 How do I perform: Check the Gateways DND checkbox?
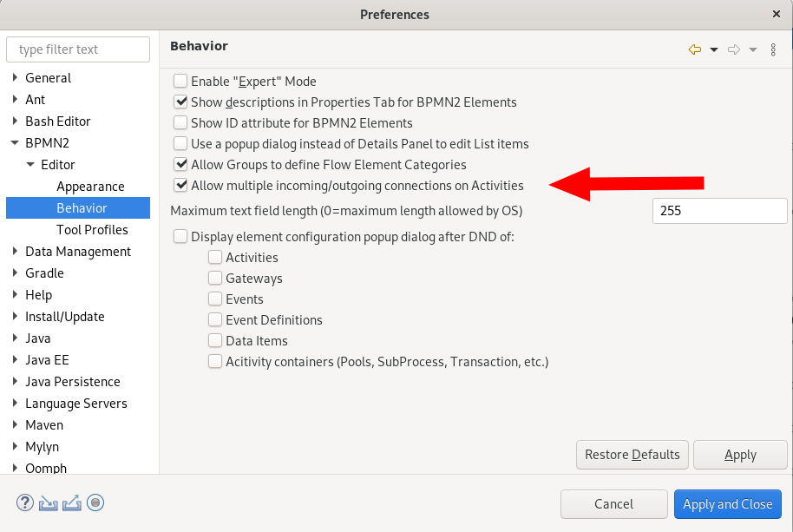click(215, 278)
